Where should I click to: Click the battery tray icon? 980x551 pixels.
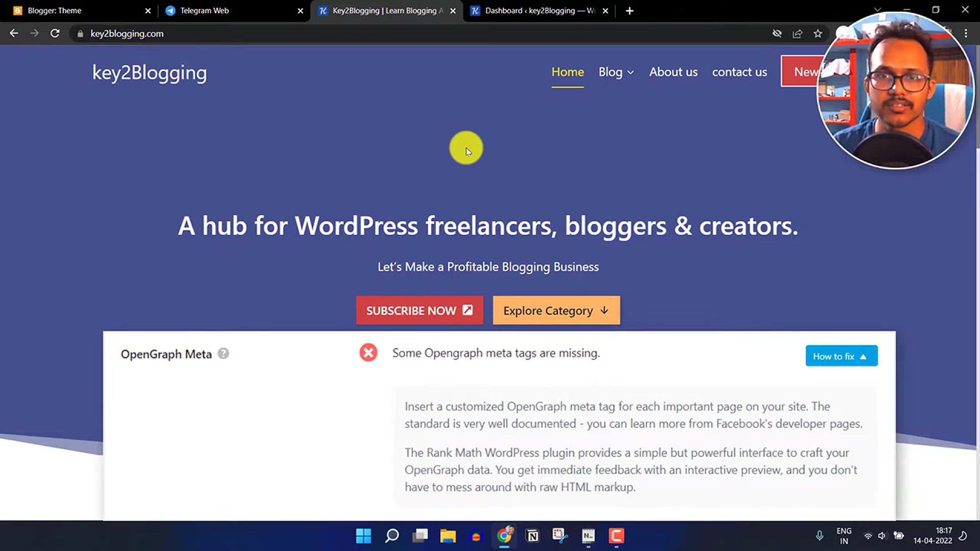(898, 536)
